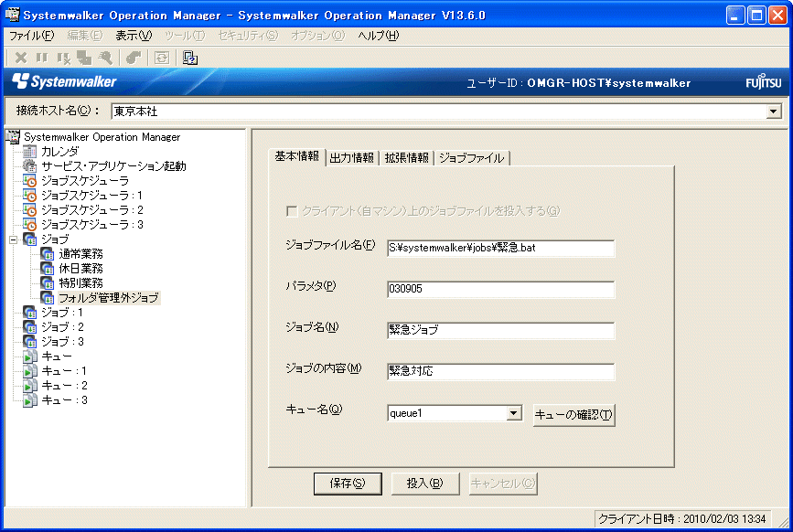Click the pause-cancel toolbar icon
793x532 pixels.
pos(63,59)
